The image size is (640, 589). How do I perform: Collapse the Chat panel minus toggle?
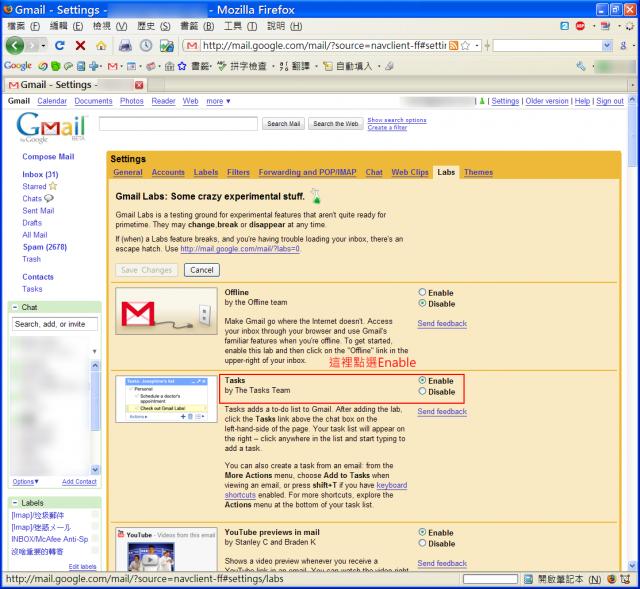[x=15, y=307]
